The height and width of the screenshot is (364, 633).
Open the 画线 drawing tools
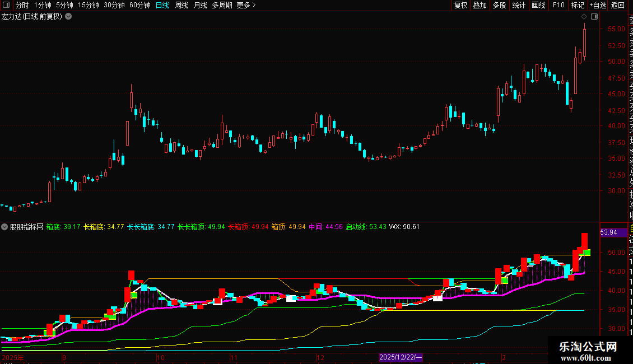coord(538,5)
